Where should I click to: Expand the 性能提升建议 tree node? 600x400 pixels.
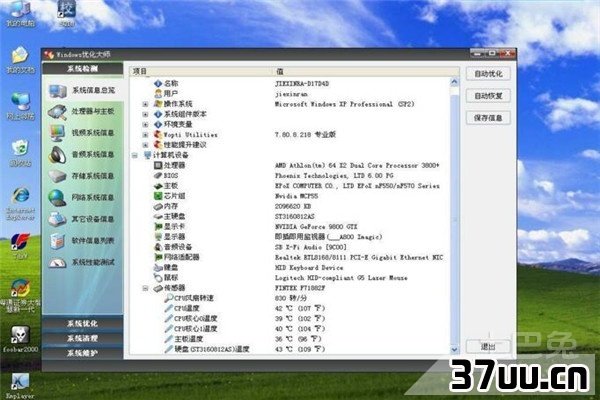(145, 145)
